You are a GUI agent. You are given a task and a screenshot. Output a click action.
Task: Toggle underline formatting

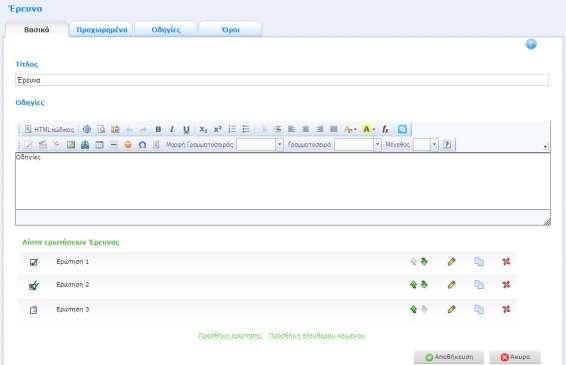click(186, 129)
